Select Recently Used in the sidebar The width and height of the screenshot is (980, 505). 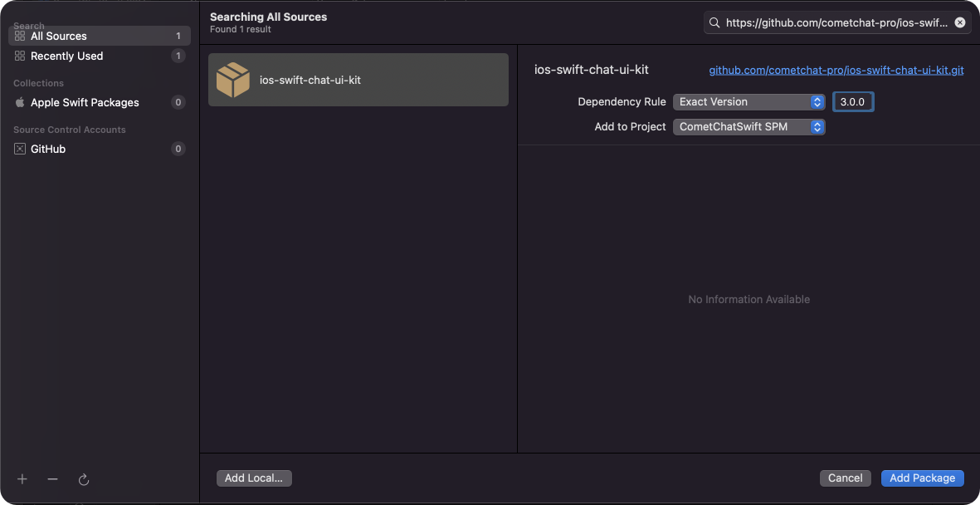(x=100, y=56)
